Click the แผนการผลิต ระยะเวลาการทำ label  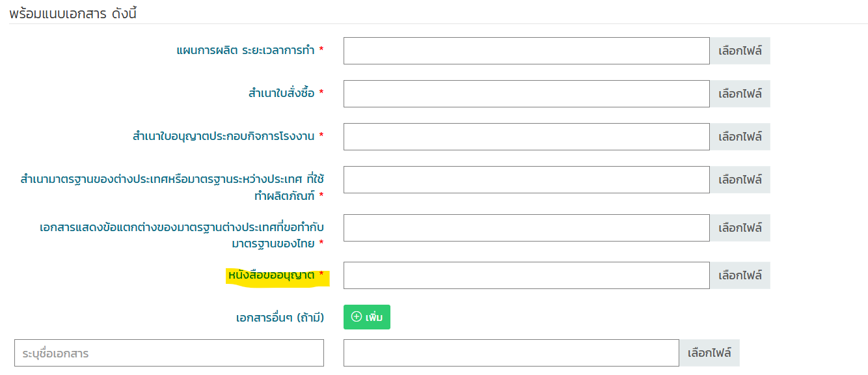pos(246,50)
